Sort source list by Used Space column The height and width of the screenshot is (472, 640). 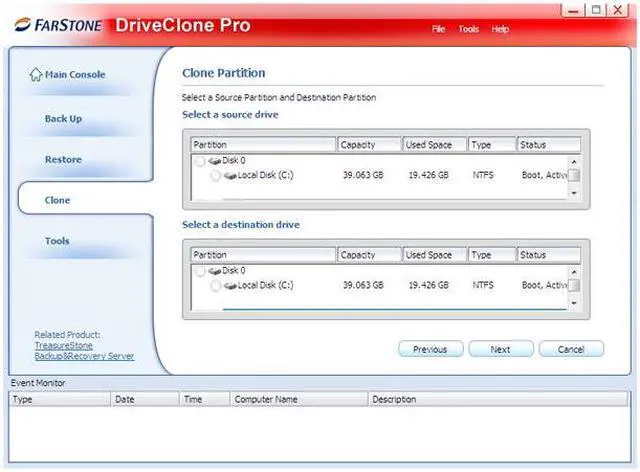point(434,145)
